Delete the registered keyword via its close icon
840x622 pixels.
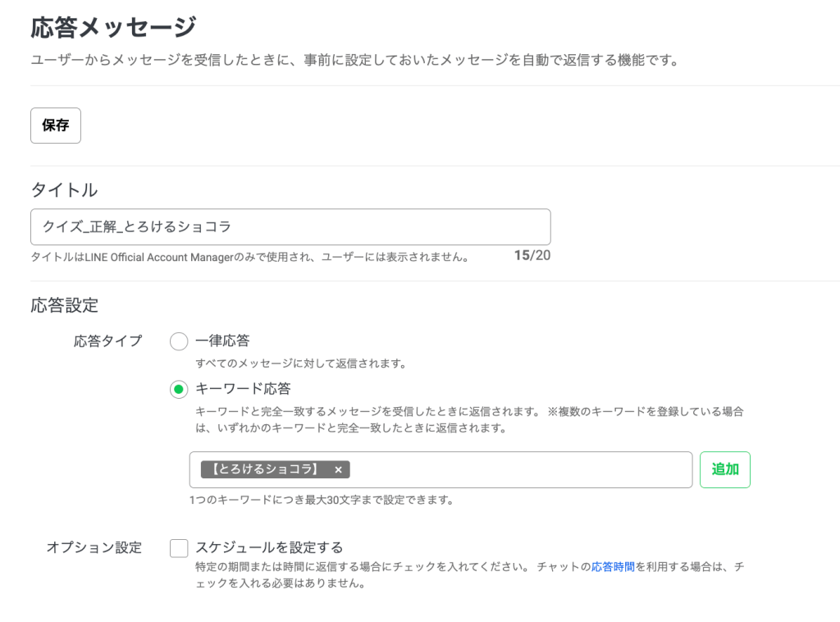point(339,469)
